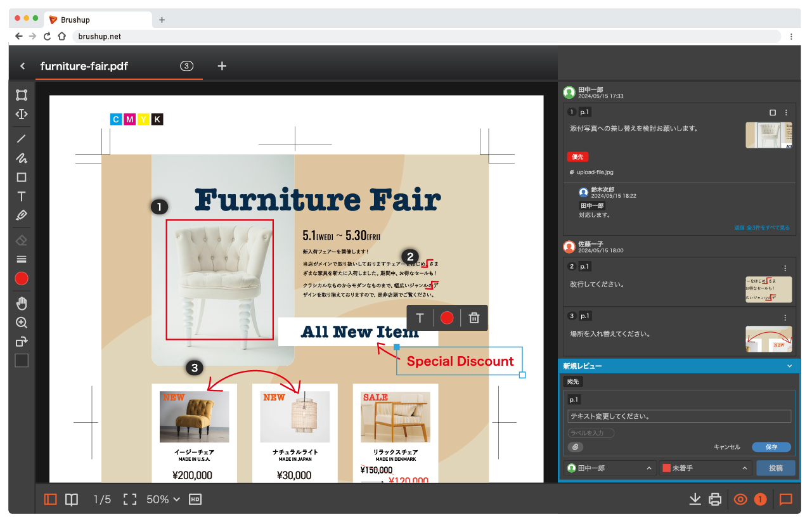Print the document with printer icon
Viewport: 812px width, 521px height.
(715, 499)
